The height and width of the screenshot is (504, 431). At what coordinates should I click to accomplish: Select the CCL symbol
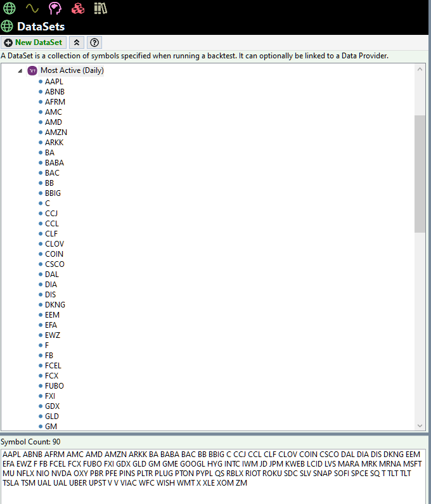tap(52, 223)
